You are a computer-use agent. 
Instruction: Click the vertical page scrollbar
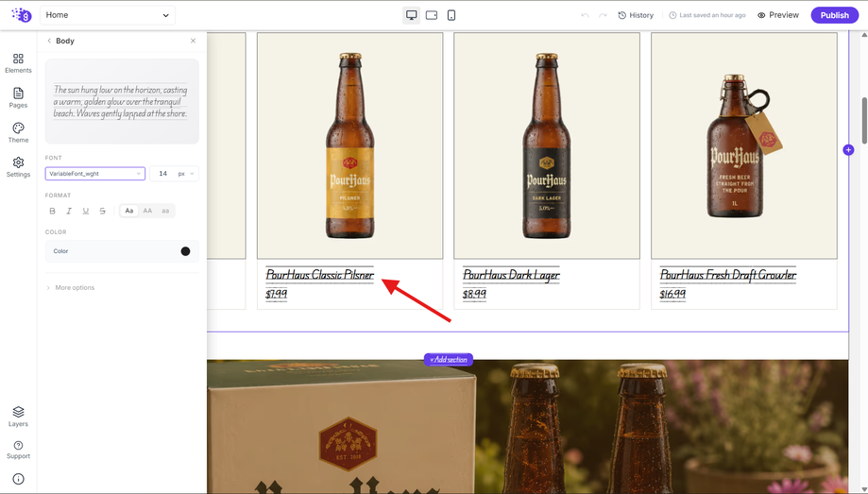pyautogui.click(x=864, y=120)
